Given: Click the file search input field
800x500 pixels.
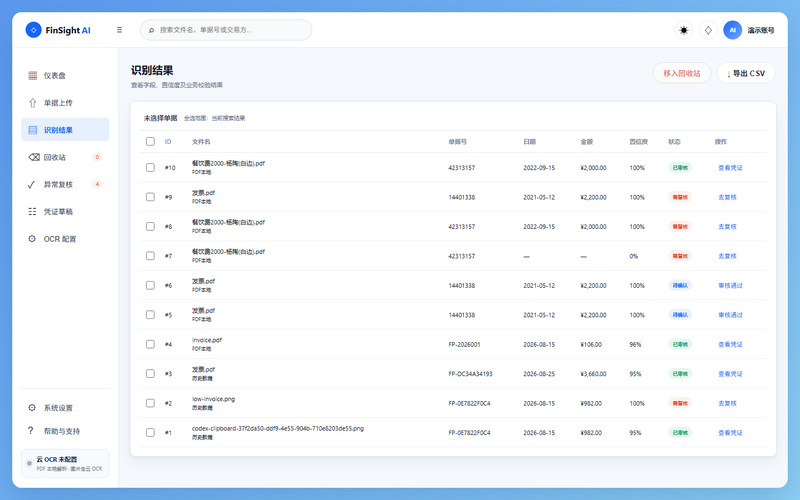Looking at the screenshot, I should click(x=226, y=30).
